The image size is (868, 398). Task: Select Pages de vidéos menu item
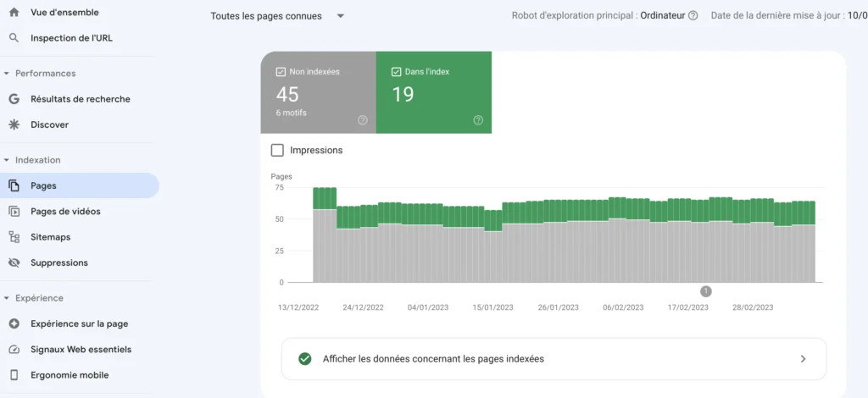click(65, 211)
